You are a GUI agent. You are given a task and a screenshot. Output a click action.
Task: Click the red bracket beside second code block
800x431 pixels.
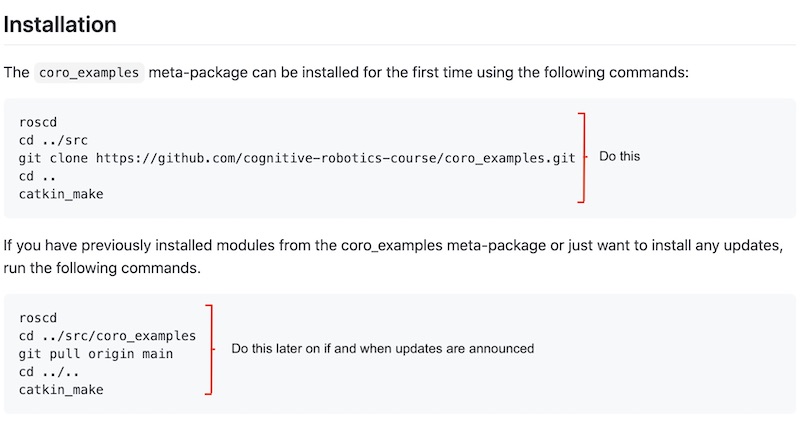point(210,349)
